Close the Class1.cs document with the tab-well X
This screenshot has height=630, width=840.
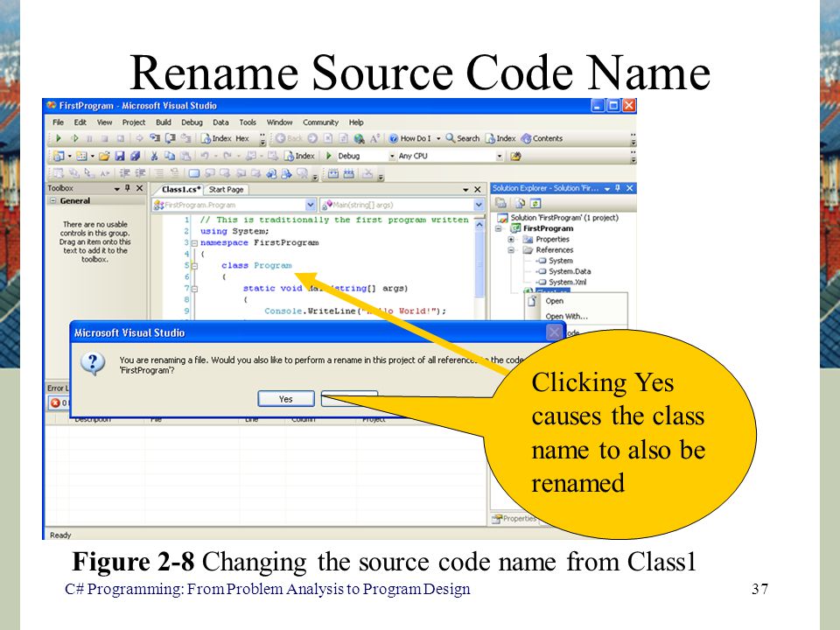pos(478,189)
